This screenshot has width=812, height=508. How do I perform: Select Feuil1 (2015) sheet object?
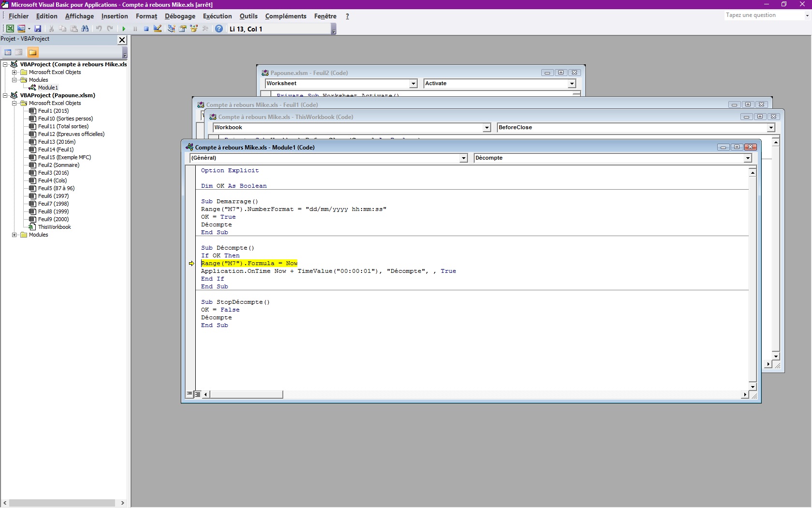[x=53, y=111]
